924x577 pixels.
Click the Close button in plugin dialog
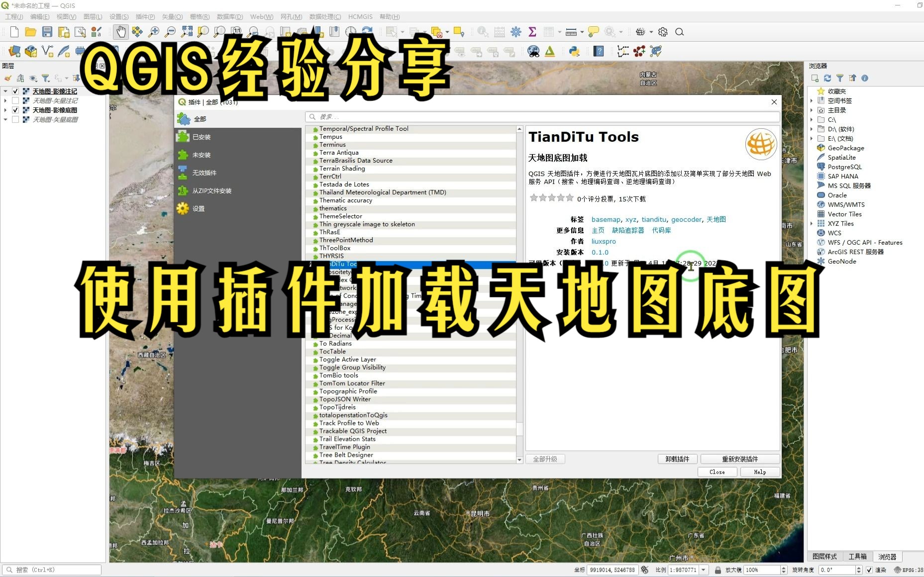[x=717, y=472]
